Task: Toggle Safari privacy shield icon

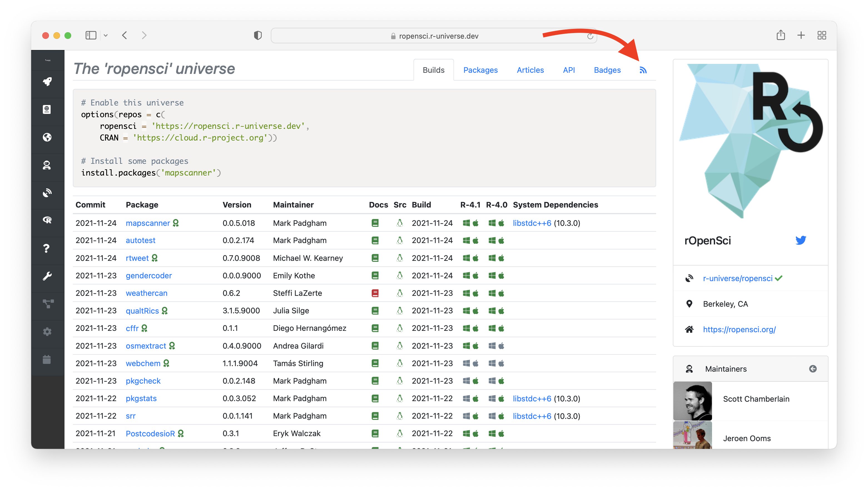Action: [258, 35]
